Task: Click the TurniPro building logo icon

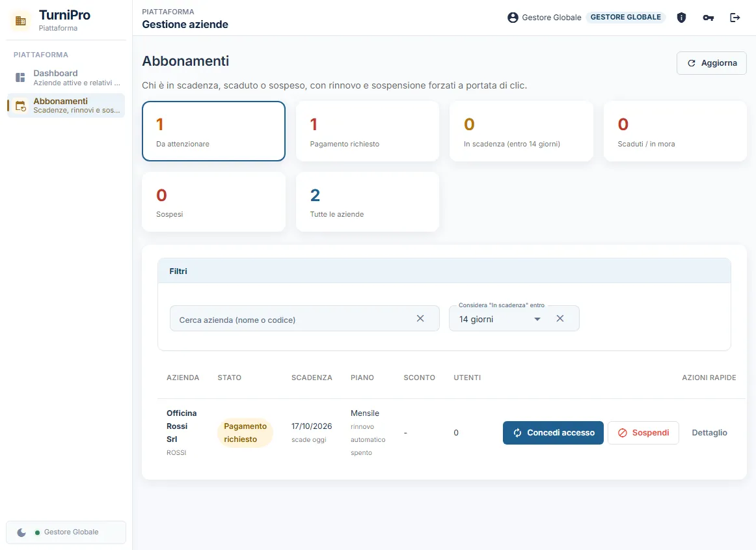Action: tap(21, 21)
